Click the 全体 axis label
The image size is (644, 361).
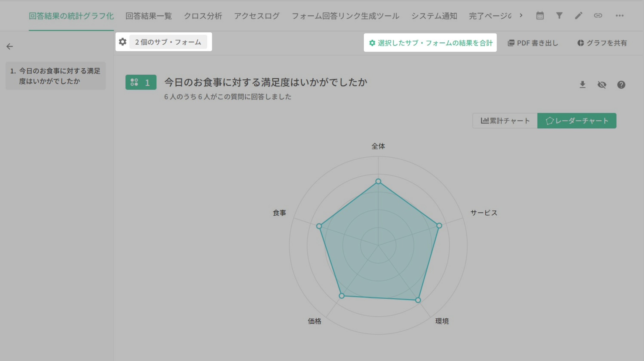point(378,146)
